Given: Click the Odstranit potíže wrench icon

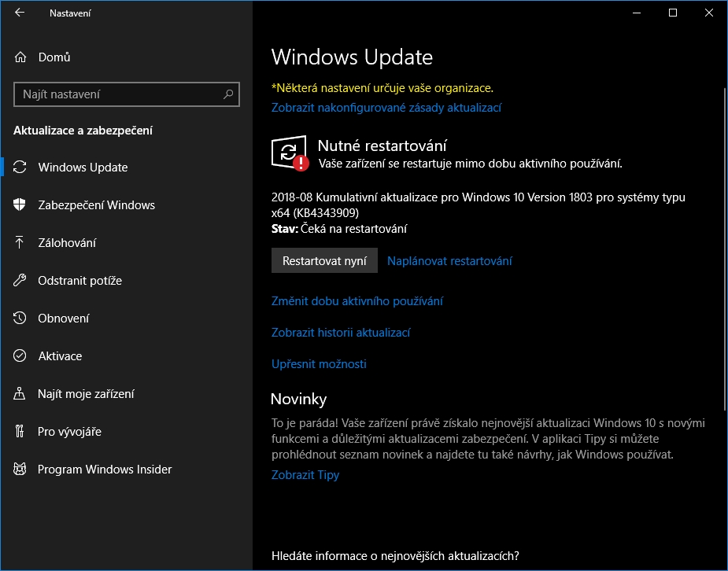Looking at the screenshot, I should tap(20, 280).
